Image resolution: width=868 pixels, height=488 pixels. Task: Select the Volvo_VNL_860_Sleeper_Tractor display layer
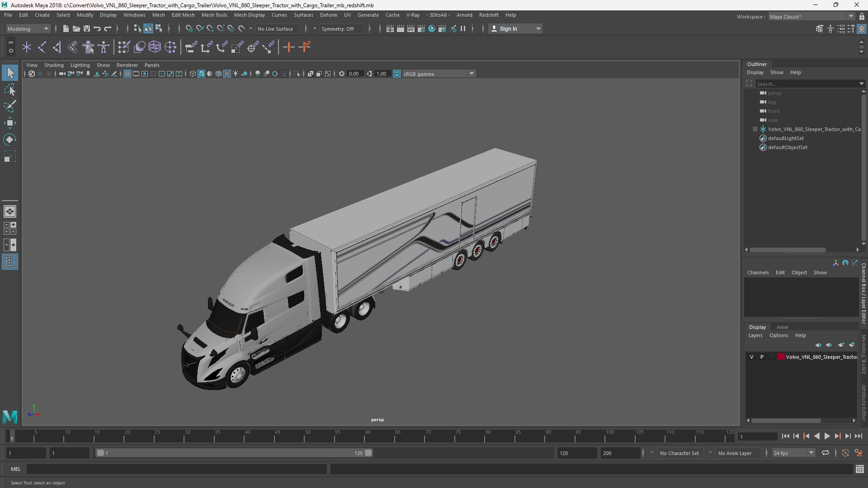[x=821, y=357]
